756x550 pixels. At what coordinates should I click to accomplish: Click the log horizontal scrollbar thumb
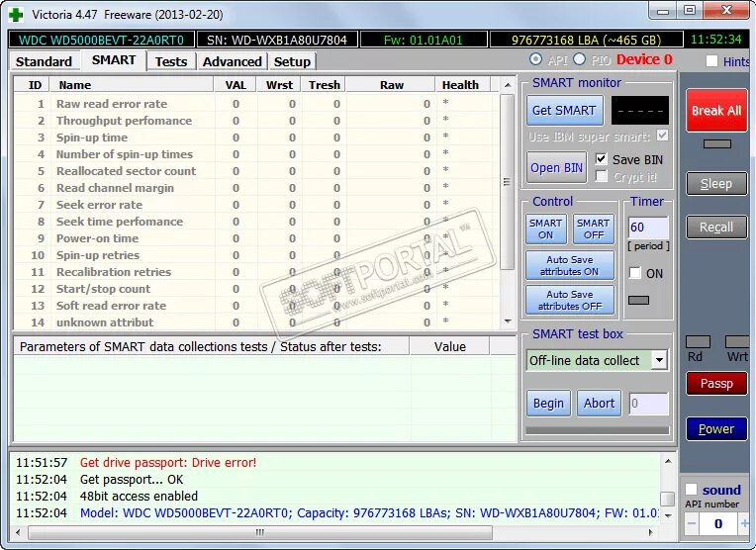click(260, 532)
